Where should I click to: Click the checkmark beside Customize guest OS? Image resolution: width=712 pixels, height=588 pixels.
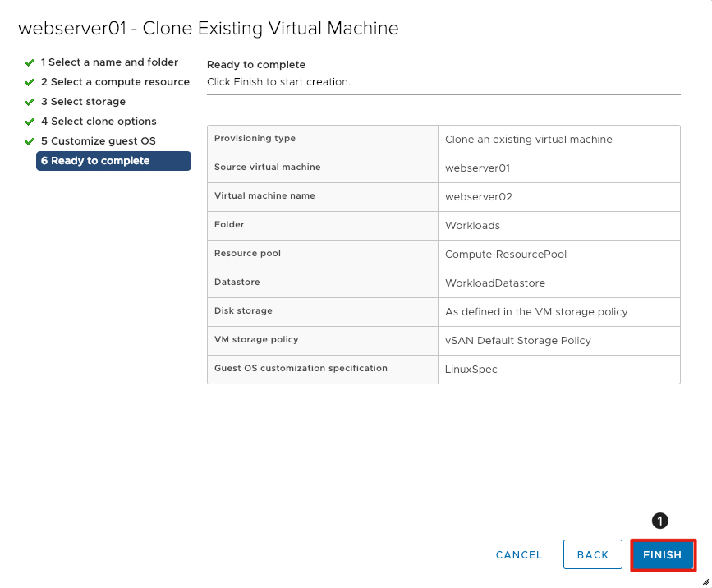(30, 141)
